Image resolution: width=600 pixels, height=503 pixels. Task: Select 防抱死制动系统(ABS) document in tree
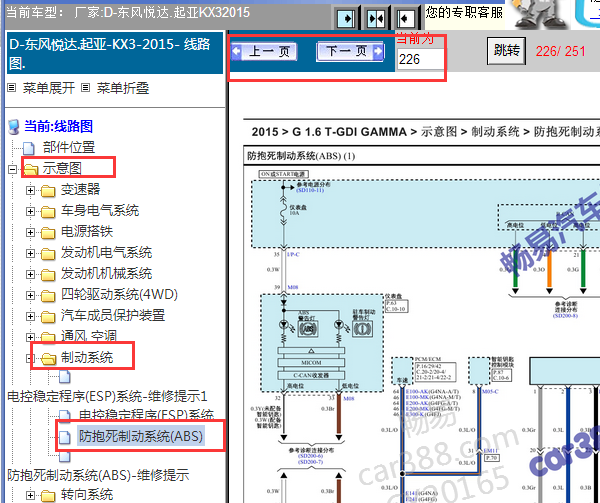pos(141,436)
